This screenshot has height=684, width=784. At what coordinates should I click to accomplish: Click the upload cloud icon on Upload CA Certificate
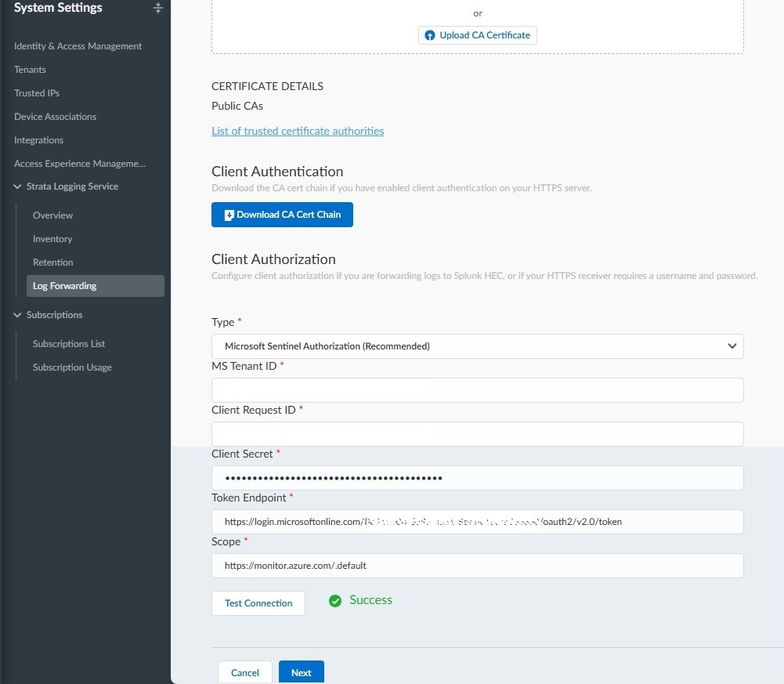(429, 35)
